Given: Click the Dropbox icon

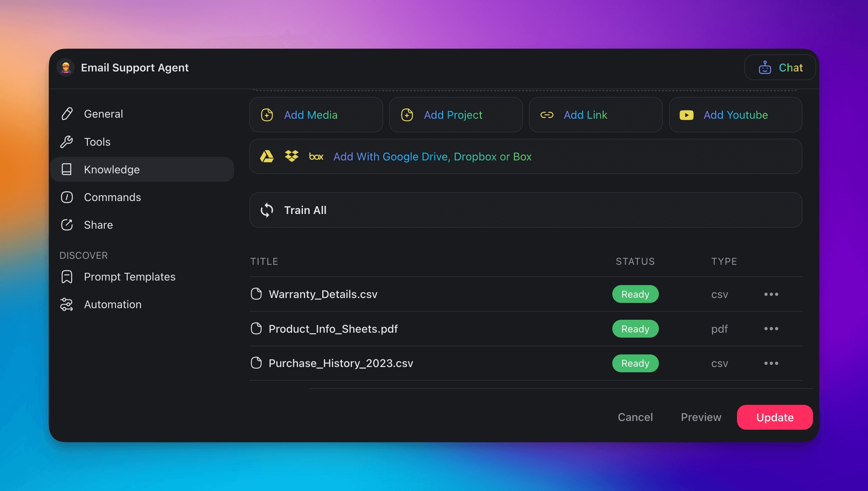Looking at the screenshot, I should point(292,157).
